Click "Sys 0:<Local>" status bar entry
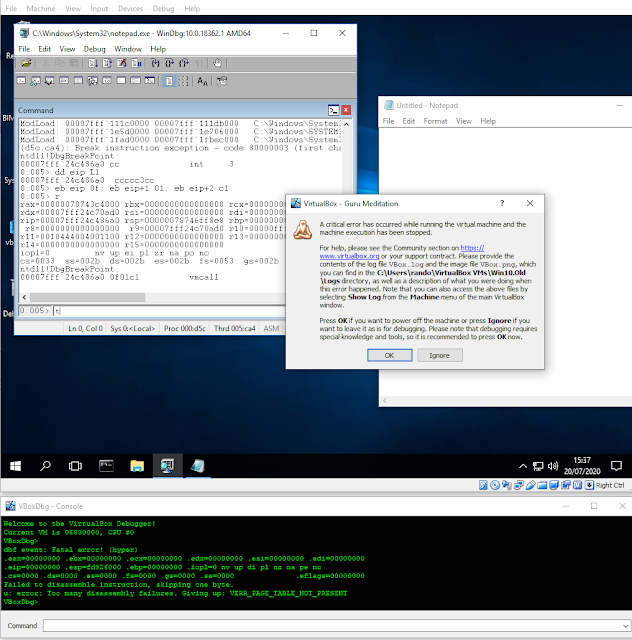Screen dimensions: 632x640 133,328
